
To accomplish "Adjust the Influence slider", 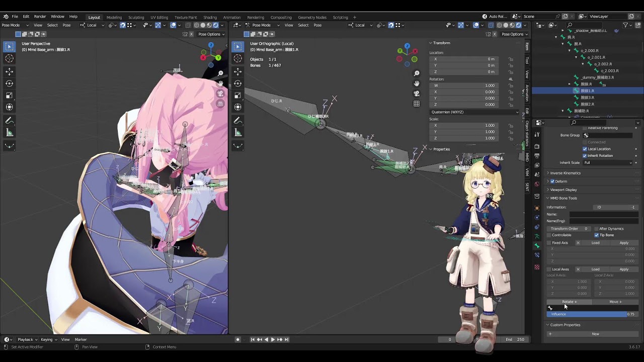I will pos(593,314).
